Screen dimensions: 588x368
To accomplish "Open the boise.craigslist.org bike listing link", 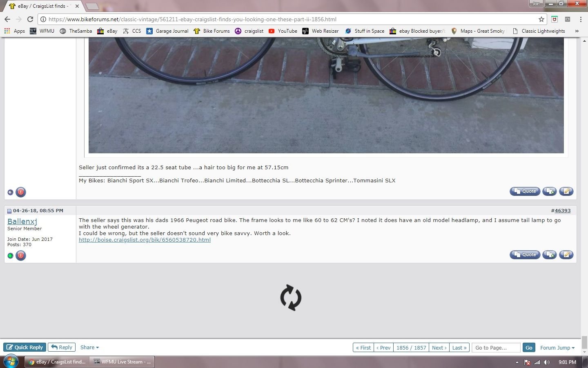I will (145, 240).
